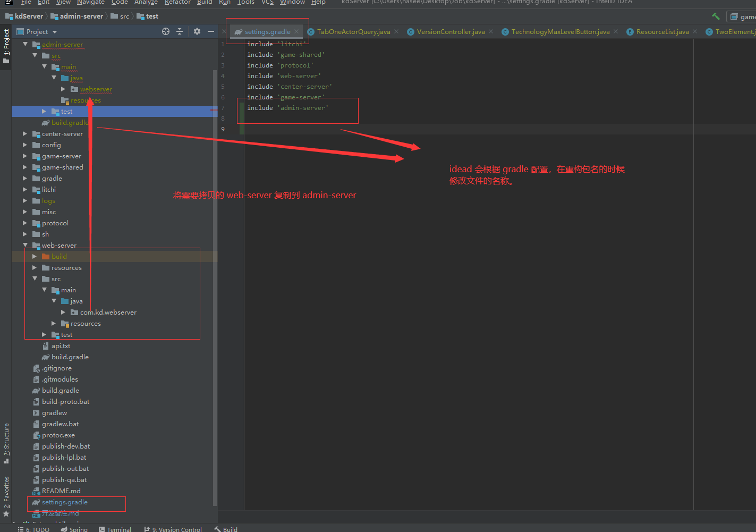Image resolution: width=756 pixels, height=532 pixels.
Task: Click the green hammer build icon
Action: pyautogui.click(x=716, y=16)
